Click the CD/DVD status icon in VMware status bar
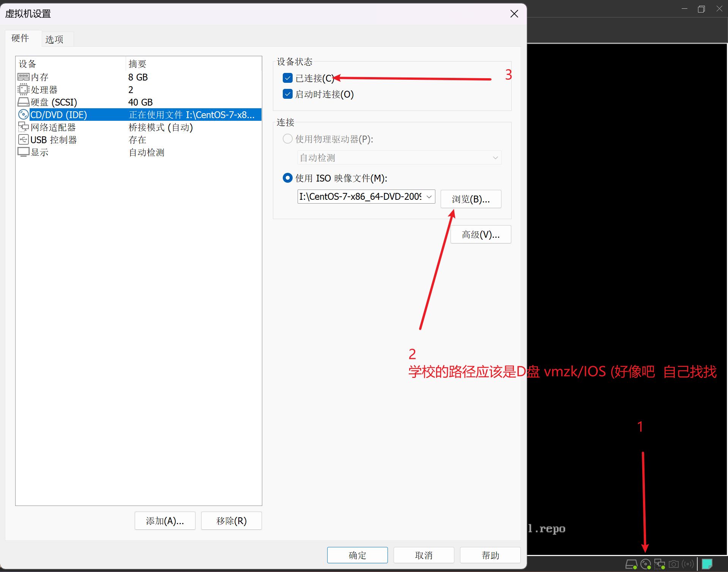 tap(646, 564)
